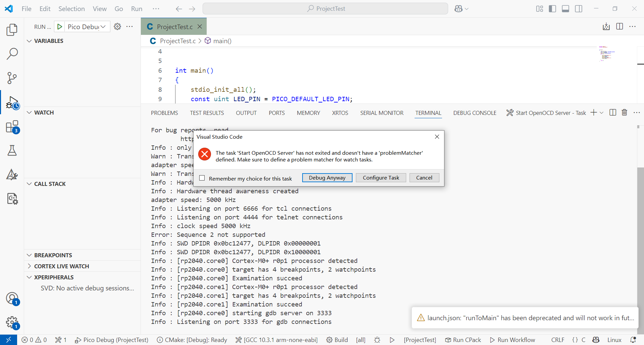Viewport: 644px width, 345px height.
Task: Switch to PROBLEMS tab
Action: pyautogui.click(x=164, y=113)
